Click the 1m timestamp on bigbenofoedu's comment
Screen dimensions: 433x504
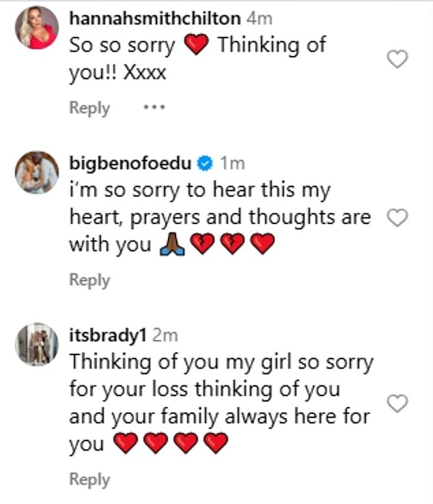pyautogui.click(x=232, y=163)
